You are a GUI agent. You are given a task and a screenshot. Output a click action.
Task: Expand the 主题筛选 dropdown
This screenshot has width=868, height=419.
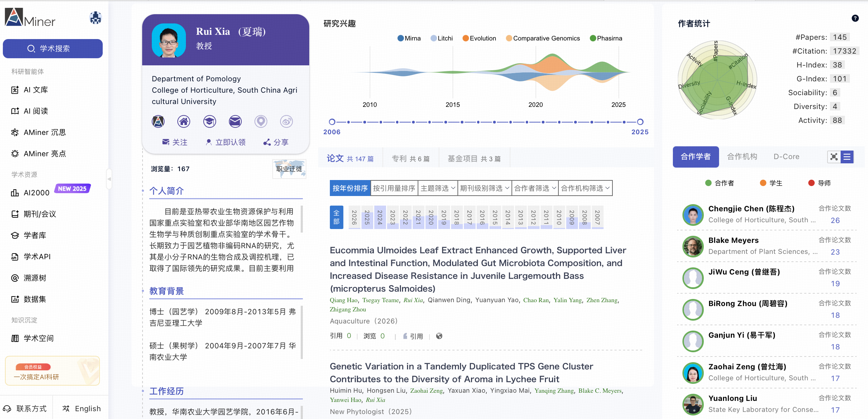tap(438, 188)
